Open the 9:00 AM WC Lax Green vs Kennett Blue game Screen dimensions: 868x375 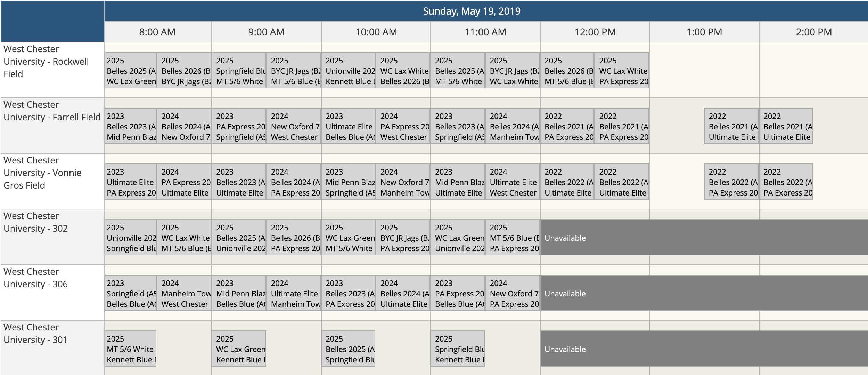[239, 349]
